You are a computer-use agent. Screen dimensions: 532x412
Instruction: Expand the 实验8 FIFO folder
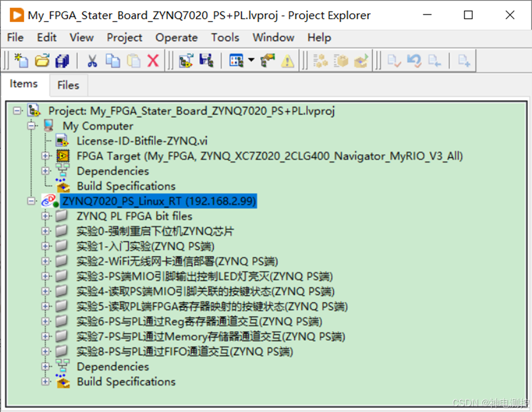pyautogui.click(x=45, y=351)
